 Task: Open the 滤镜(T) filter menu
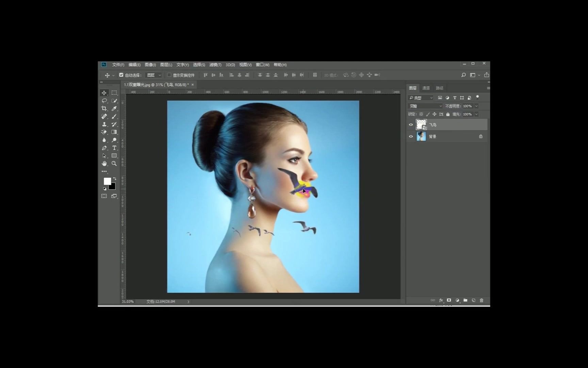pos(215,65)
